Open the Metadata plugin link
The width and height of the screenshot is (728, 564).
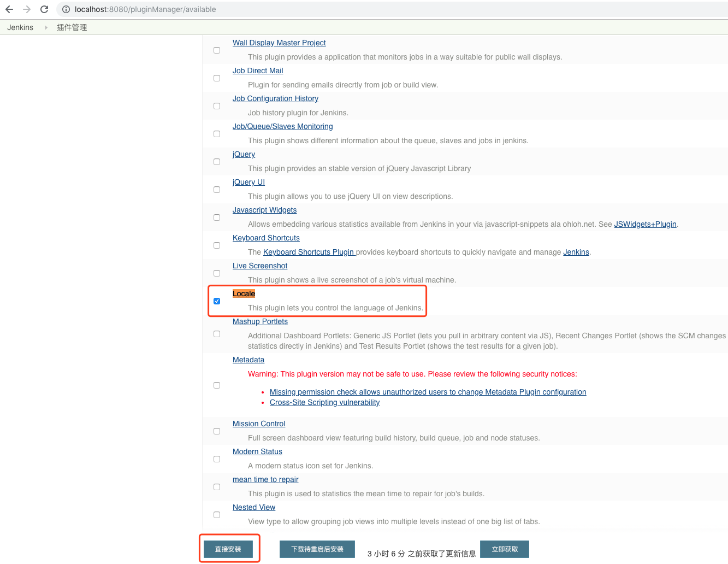point(248,360)
